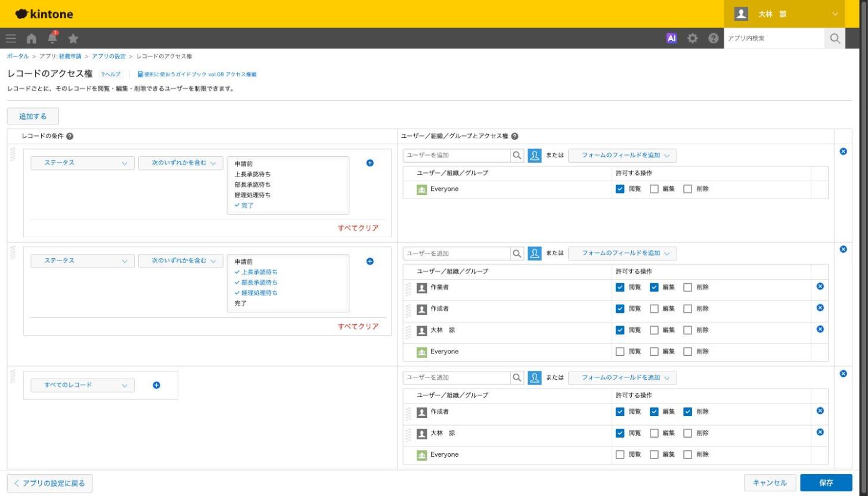Click help icon next to レコードの条件

click(70, 137)
